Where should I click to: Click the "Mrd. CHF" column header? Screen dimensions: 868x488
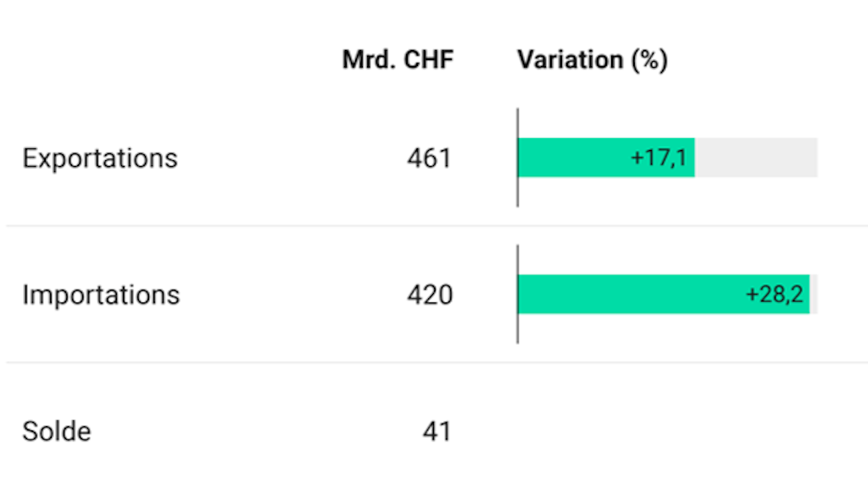point(398,60)
